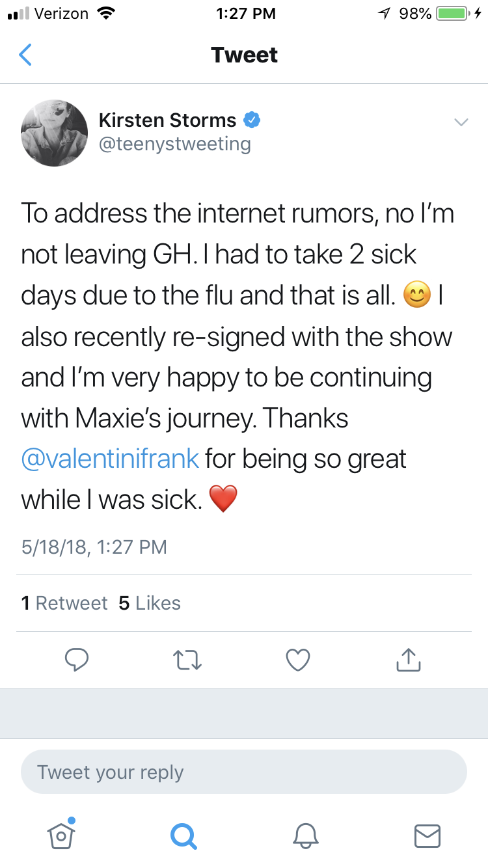
Task: Go to the Home tab
Action: [61, 834]
